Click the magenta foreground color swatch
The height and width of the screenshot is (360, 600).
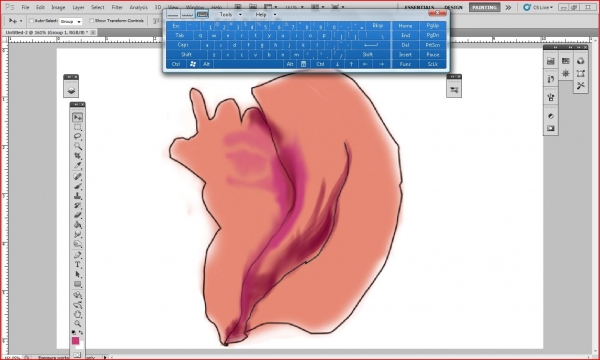75,340
